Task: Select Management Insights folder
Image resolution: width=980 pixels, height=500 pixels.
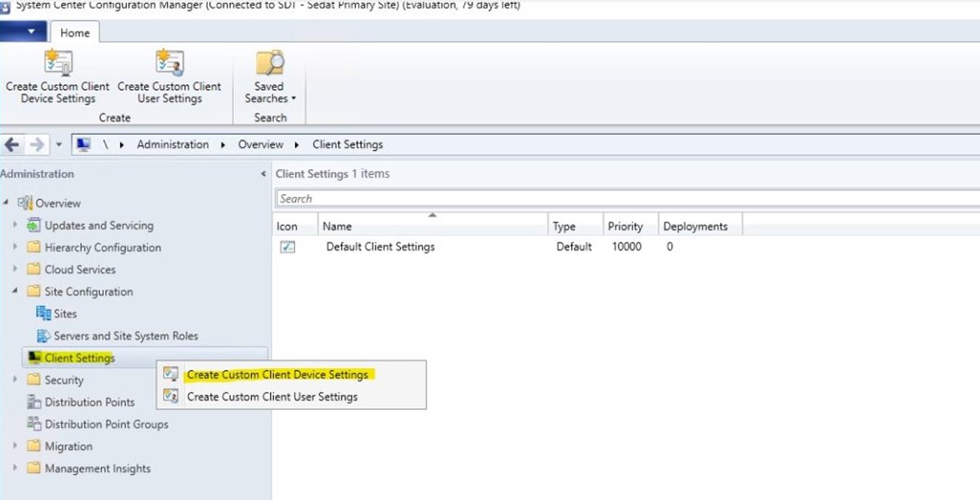Action: pos(97,468)
